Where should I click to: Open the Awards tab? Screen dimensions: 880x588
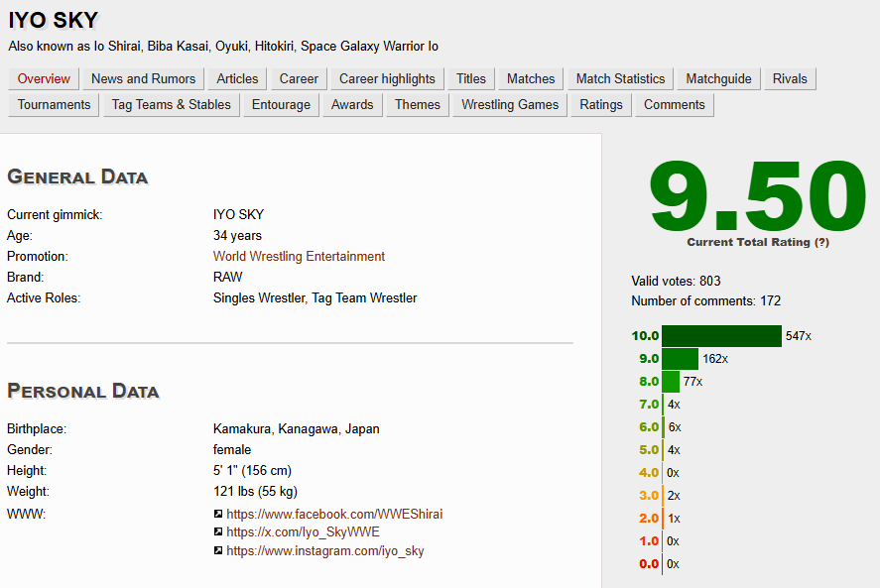(352, 105)
